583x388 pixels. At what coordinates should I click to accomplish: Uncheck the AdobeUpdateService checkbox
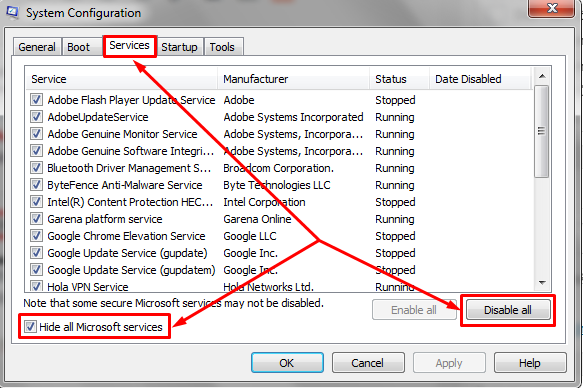click(36, 117)
